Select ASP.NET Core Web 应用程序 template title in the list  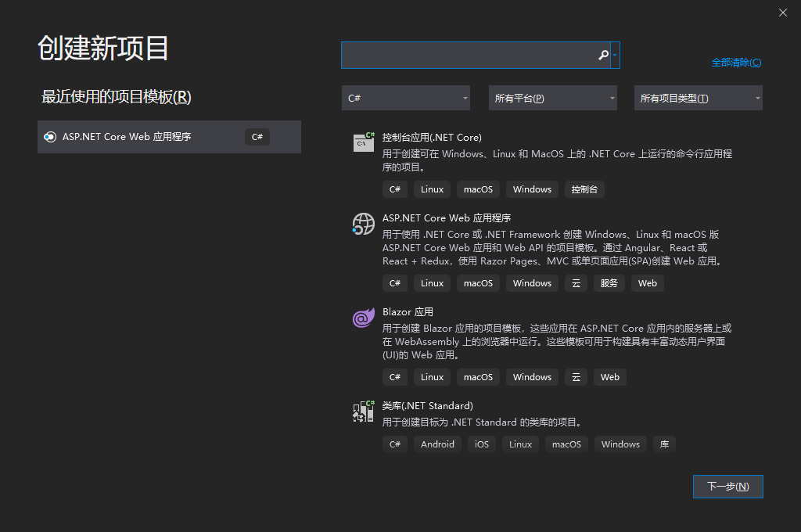[x=447, y=218]
